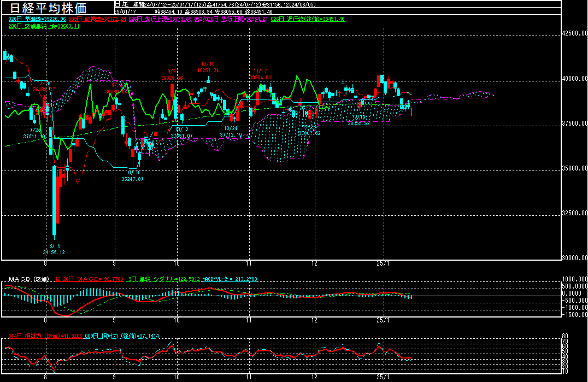The height and width of the screenshot is (382, 588).
Task: Click the 日経平均株価 chart title
Action: [48, 8]
